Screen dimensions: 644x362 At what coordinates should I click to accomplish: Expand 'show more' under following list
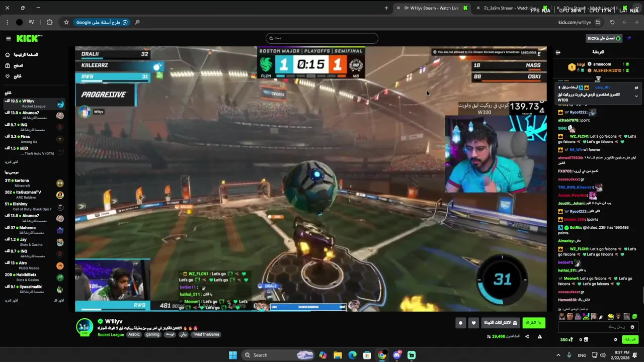pyautogui.click(x=11, y=162)
